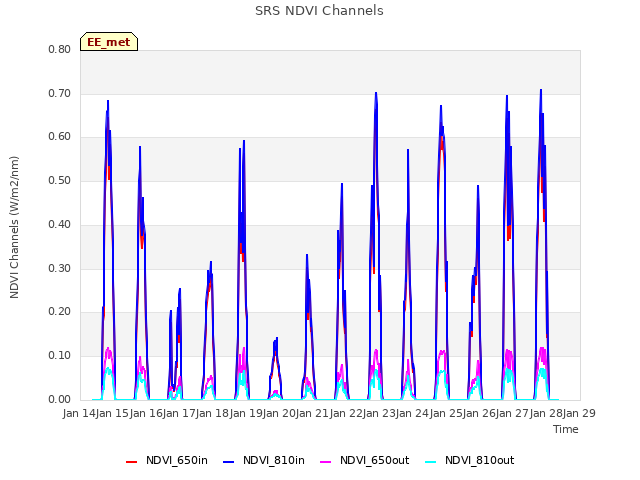Click the Jan 24 x-axis date label
640x480 pixels.
412,413
